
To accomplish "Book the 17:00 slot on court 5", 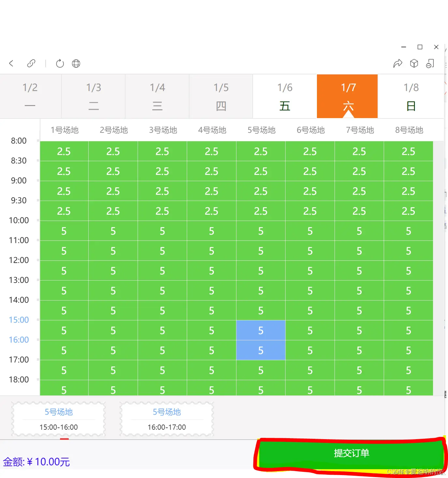I will point(261,370).
